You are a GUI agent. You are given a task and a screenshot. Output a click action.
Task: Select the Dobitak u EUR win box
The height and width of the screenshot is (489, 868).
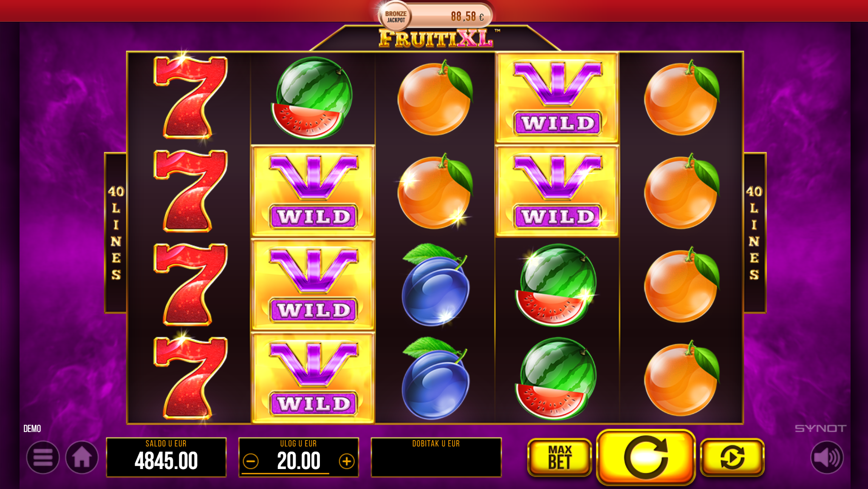[x=436, y=457]
